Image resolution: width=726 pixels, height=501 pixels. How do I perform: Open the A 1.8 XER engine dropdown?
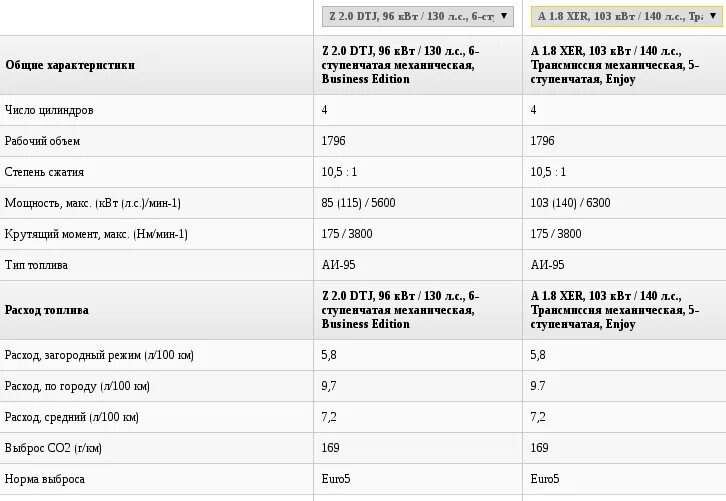(626, 16)
